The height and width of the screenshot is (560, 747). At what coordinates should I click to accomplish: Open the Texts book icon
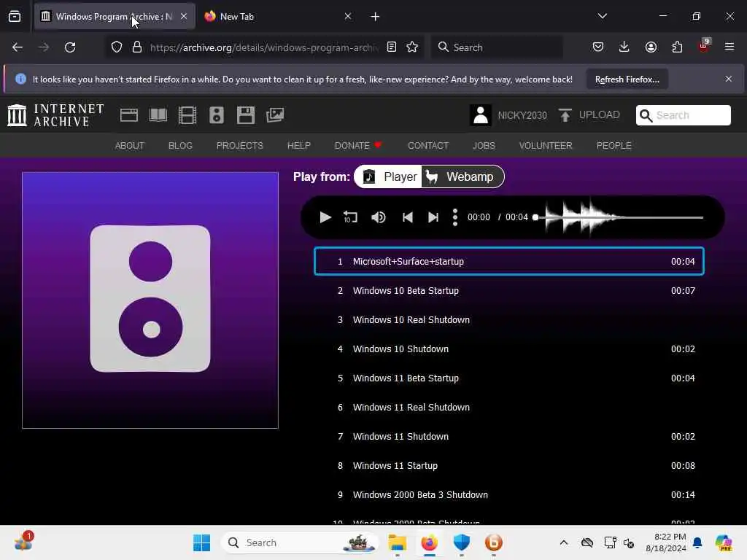pyautogui.click(x=158, y=115)
